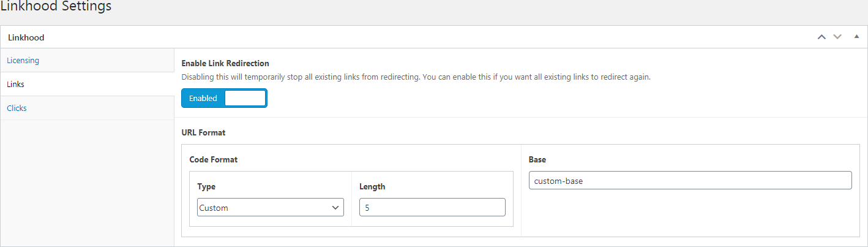
Task: Switch to the Clicks tab
Action: click(x=87, y=108)
